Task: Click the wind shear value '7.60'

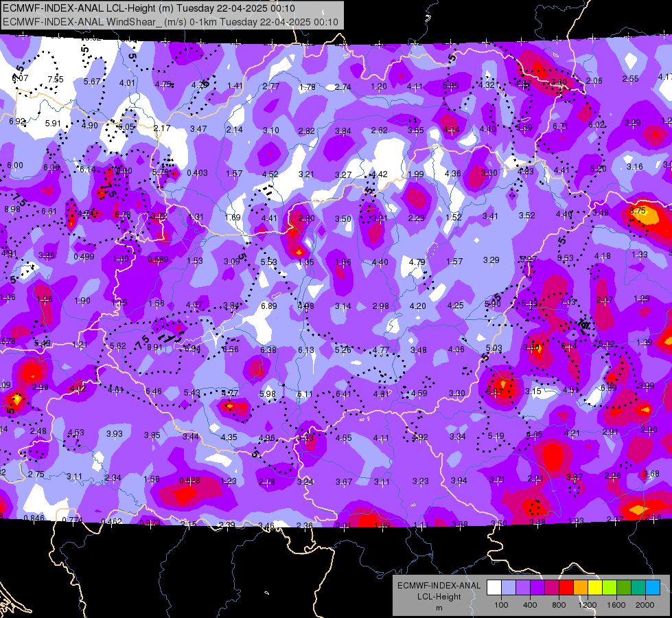Action: 559,82
